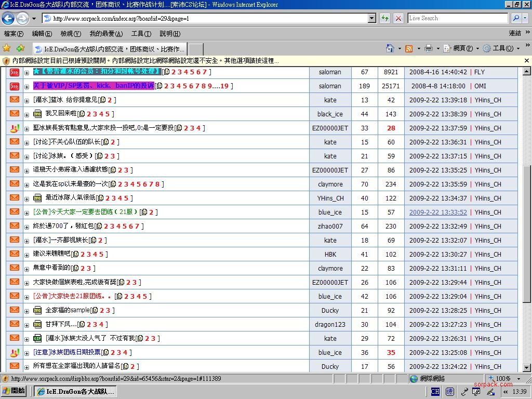
Task: Open the address bar URL dropdown
Action: point(372,18)
